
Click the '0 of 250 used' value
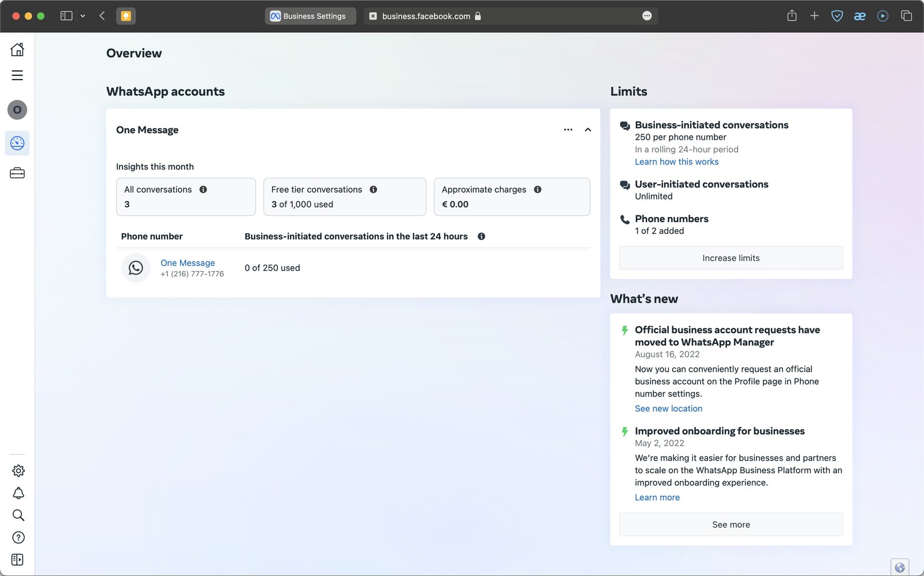click(272, 268)
